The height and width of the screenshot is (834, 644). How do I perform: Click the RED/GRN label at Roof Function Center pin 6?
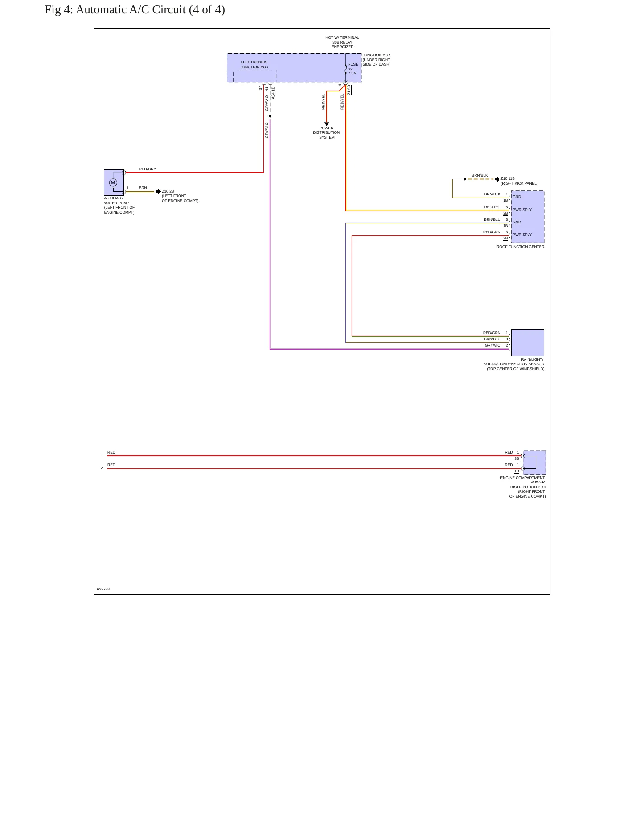coord(492,232)
